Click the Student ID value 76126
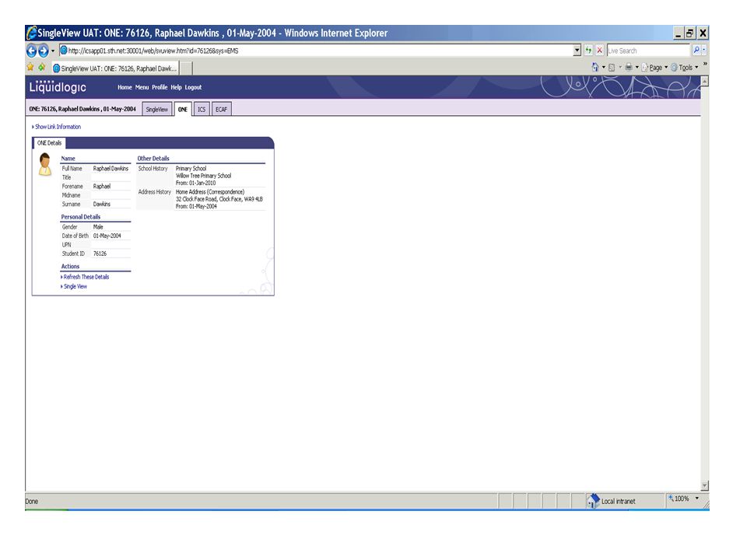Image resolution: width=747 pixels, height=560 pixels. pos(100,254)
